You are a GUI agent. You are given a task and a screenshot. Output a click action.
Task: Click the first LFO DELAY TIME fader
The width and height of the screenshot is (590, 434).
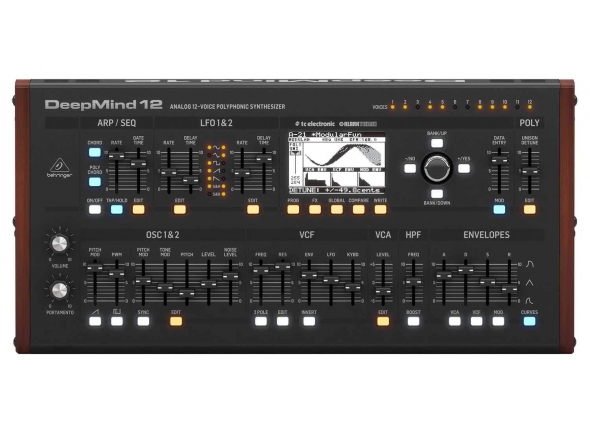(x=190, y=180)
